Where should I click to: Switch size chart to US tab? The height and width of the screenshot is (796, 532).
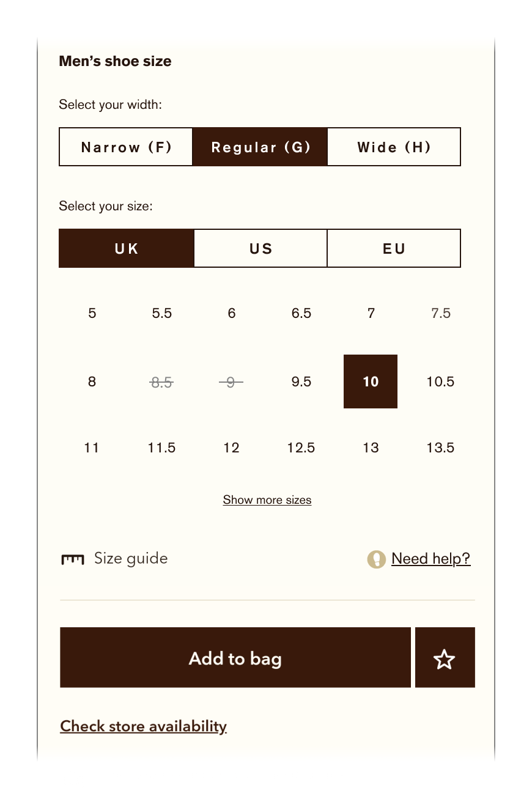(x=260, y=248)
